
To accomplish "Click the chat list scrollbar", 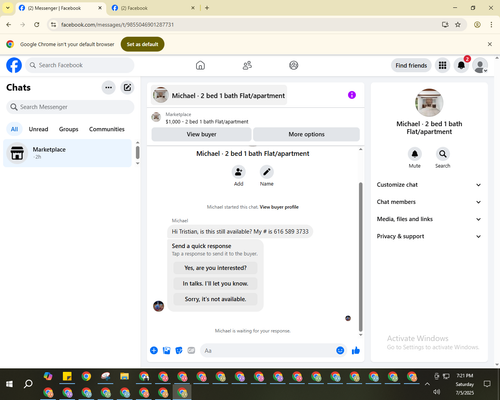I will coord(137,153).
